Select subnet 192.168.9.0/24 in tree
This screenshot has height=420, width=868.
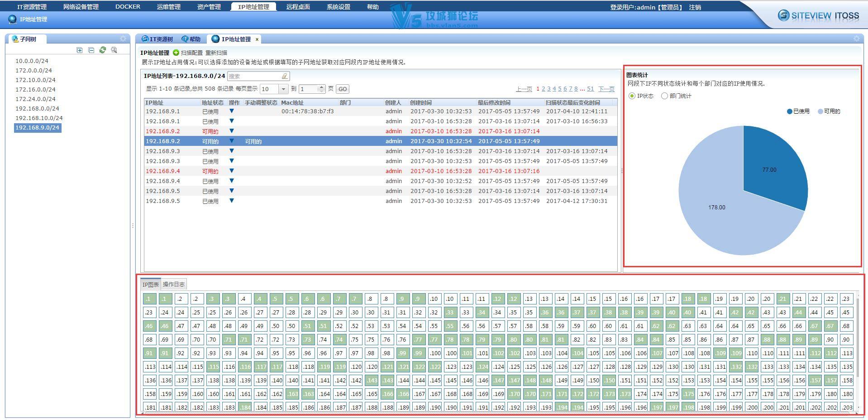pyautogui.click(x=38, y=128)
